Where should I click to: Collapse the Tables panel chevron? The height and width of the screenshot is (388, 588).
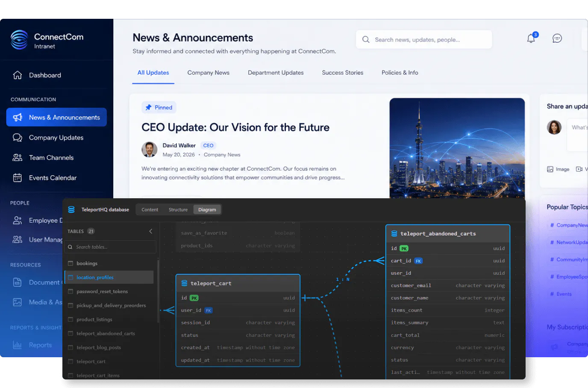pyautogui.click(x=151, y=231)
